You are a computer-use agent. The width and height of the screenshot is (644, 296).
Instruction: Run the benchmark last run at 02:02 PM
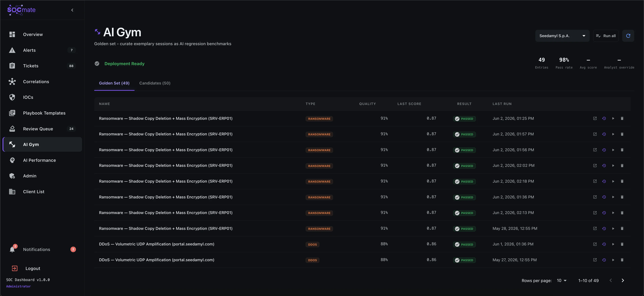coord(613,165)
